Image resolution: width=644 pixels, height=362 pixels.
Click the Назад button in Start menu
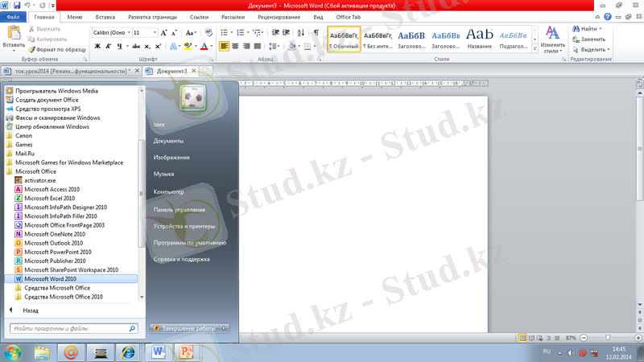31,310
